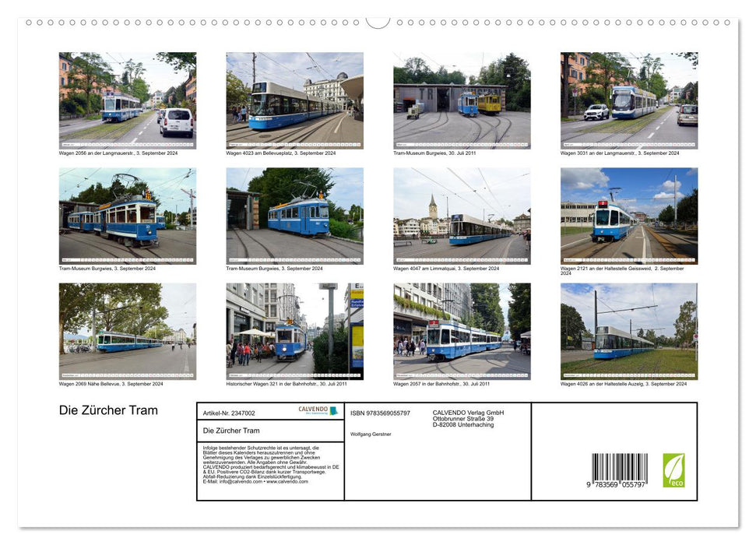The height and width of the screenshot is (545, 756).
Task: Click author name Wolfgang Gerstner
Action: [371, 434]
